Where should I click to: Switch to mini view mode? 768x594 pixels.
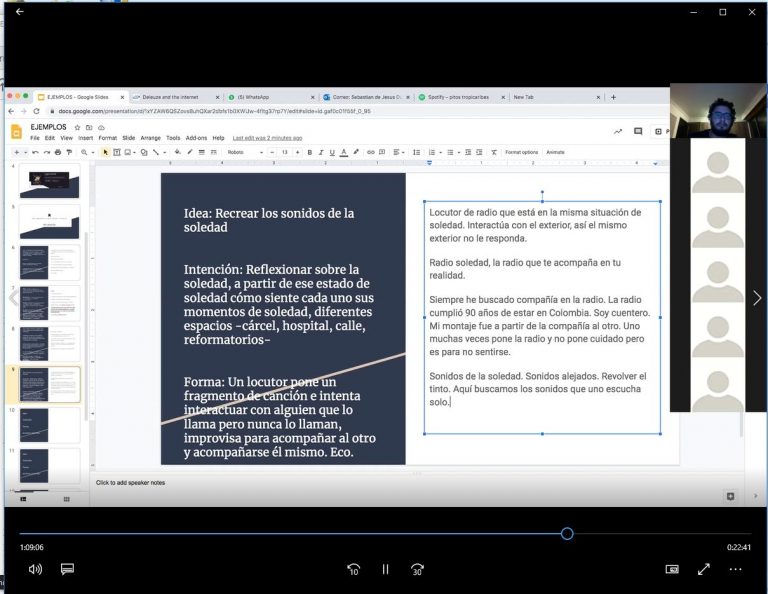coord(672,569)
